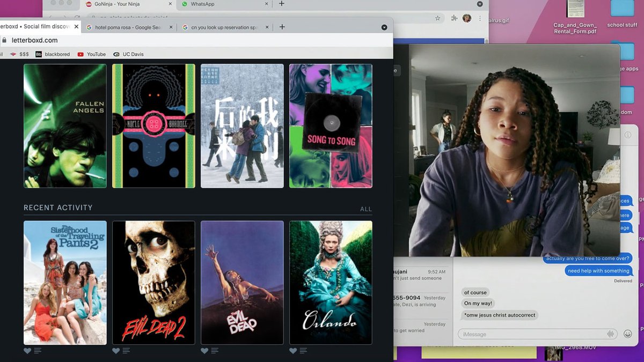Screen dimensions: 644x362
Task: Open The Evil Dead poster
Action: pos(242,283)
